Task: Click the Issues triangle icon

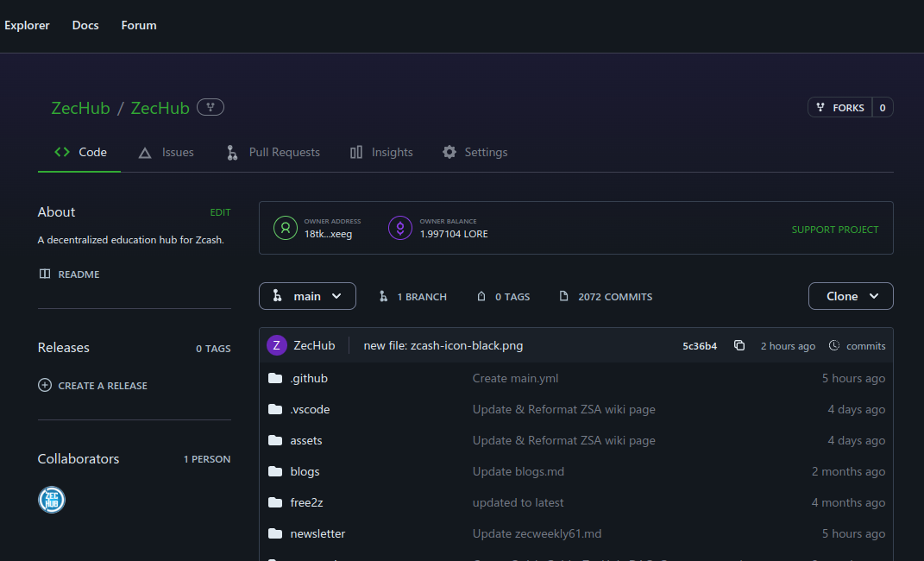Action: tap(145, 154)
